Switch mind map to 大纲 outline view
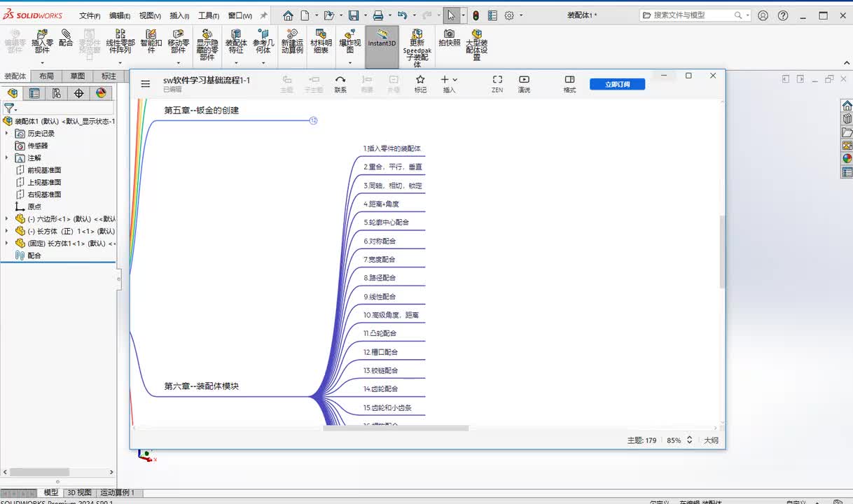This screenshot has height=504, width=853. coord(711,440)
